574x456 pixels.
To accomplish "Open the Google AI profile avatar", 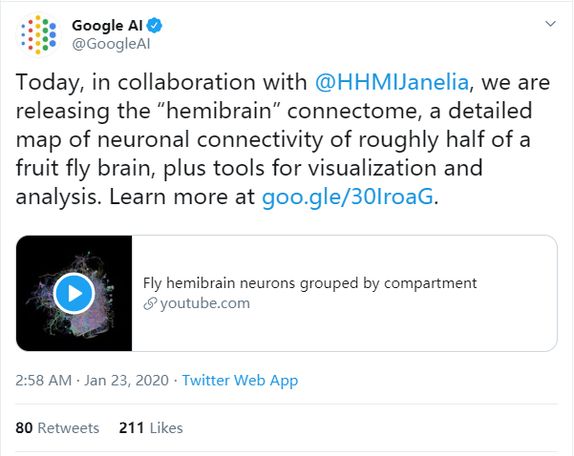I will click(38, 35).
